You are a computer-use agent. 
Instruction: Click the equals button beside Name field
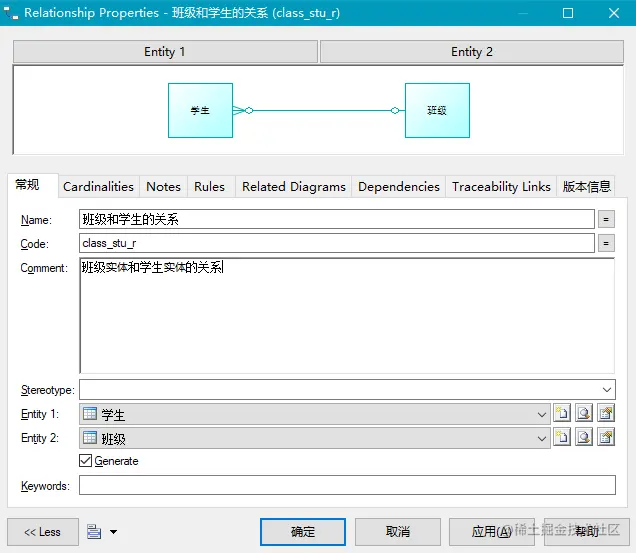pyautogui.click(x=606, y=219)
